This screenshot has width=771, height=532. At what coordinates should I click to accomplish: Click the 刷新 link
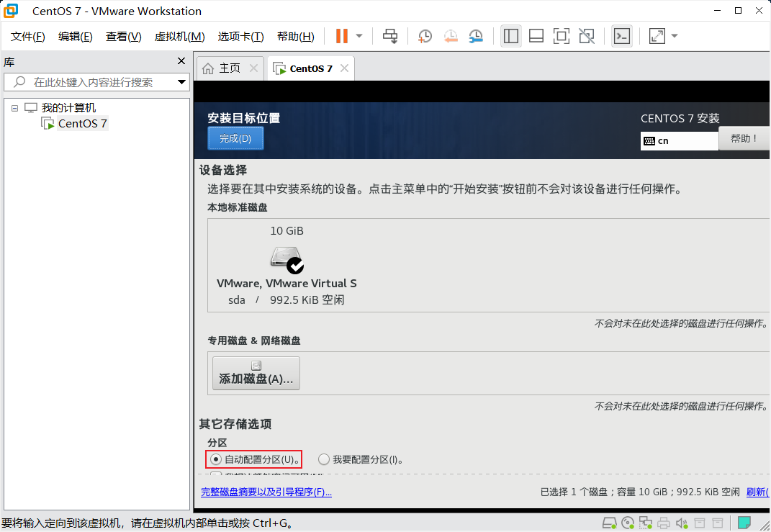(x=758, y=492)
